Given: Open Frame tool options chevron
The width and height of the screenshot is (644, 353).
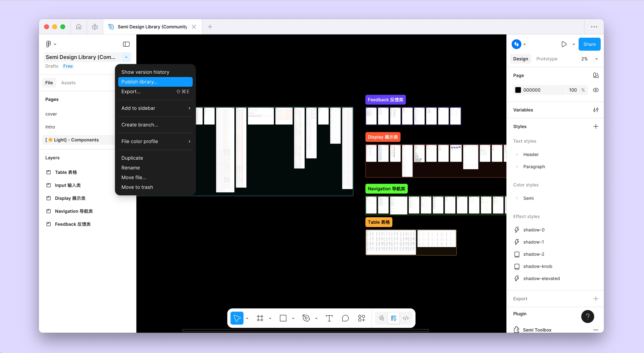Looking at the screenshot, I should coord(270,318).
